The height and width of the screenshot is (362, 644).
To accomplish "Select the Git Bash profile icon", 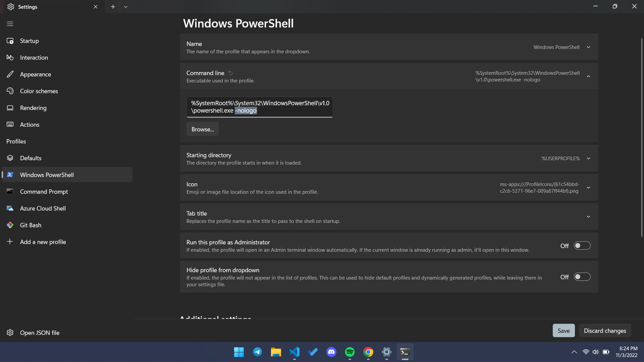I will pyautogui.click(x=10, y=225).
